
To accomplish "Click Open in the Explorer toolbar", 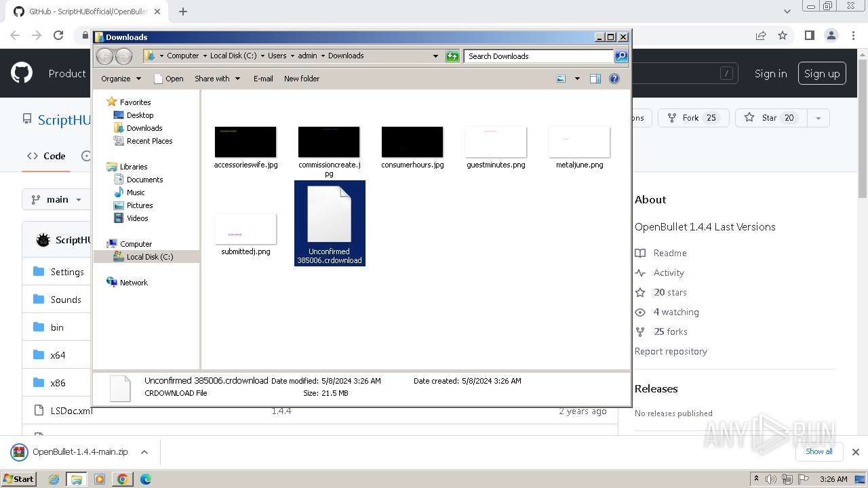I will (x=169, y=79).
